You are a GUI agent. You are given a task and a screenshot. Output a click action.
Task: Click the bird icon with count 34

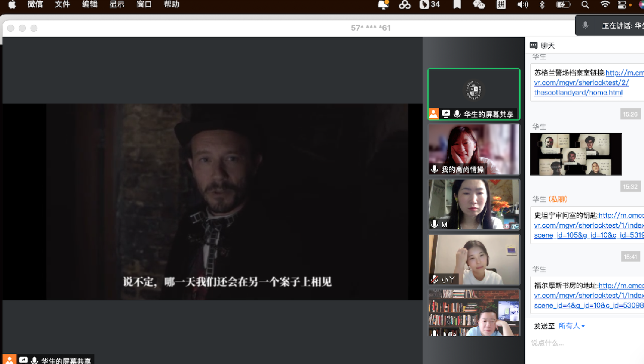[430, 5]
